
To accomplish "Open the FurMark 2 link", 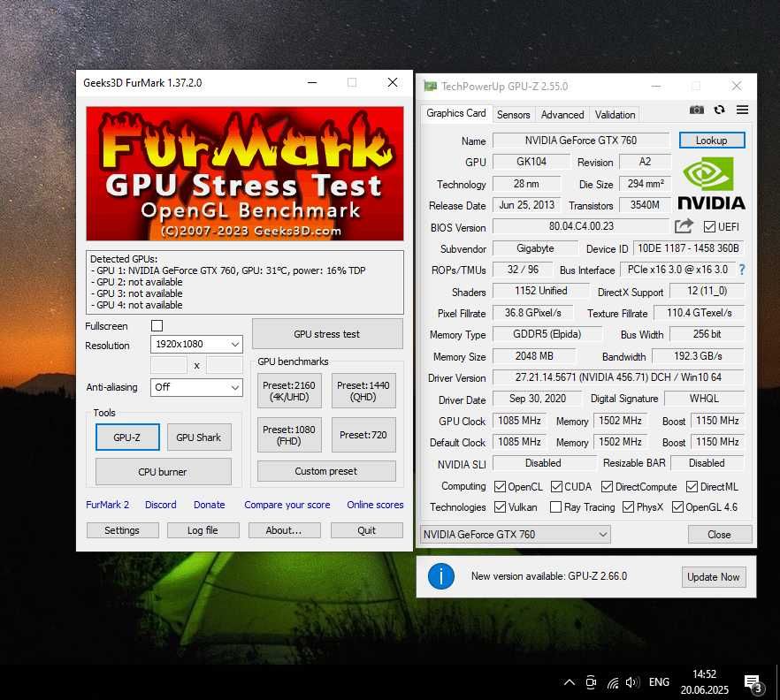I will click(108, 505).
